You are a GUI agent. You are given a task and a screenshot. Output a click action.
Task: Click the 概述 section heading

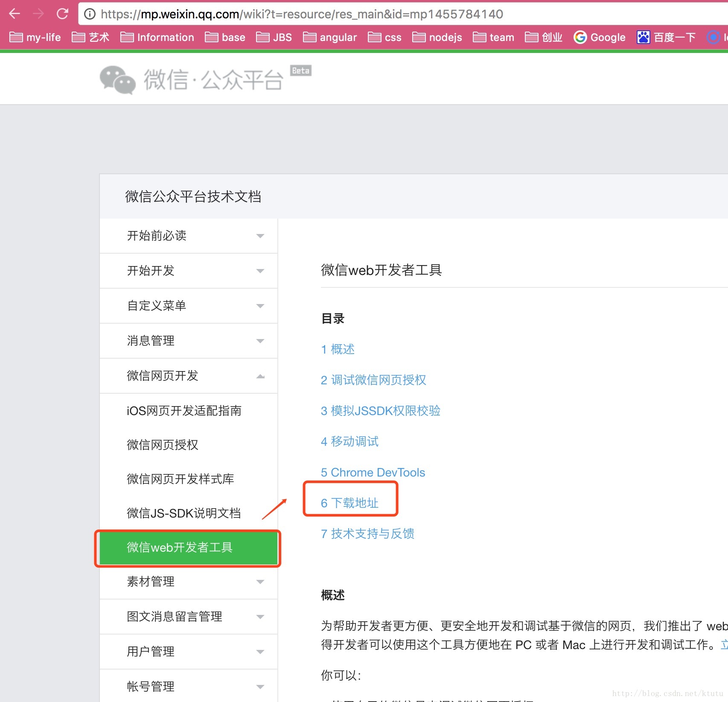(333, 595)
